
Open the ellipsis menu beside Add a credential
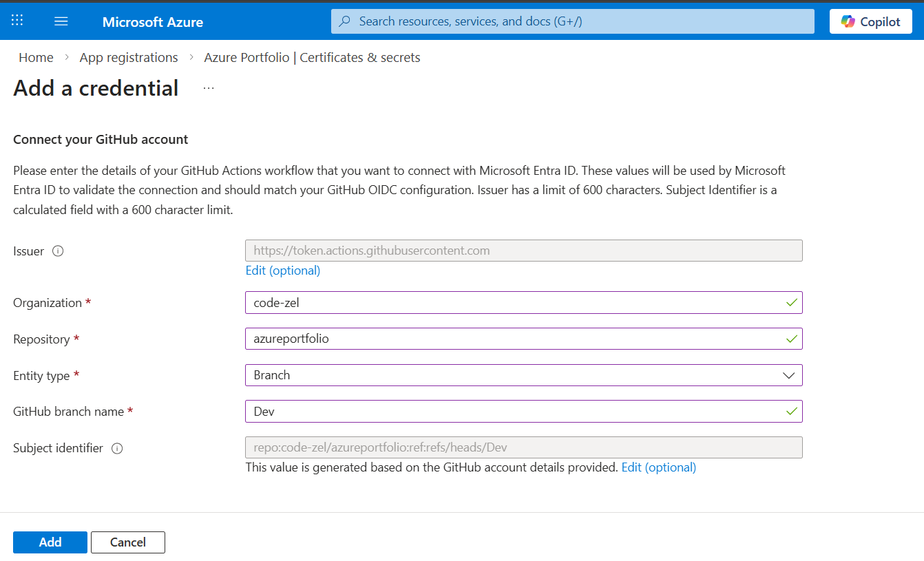coord(207,87)
